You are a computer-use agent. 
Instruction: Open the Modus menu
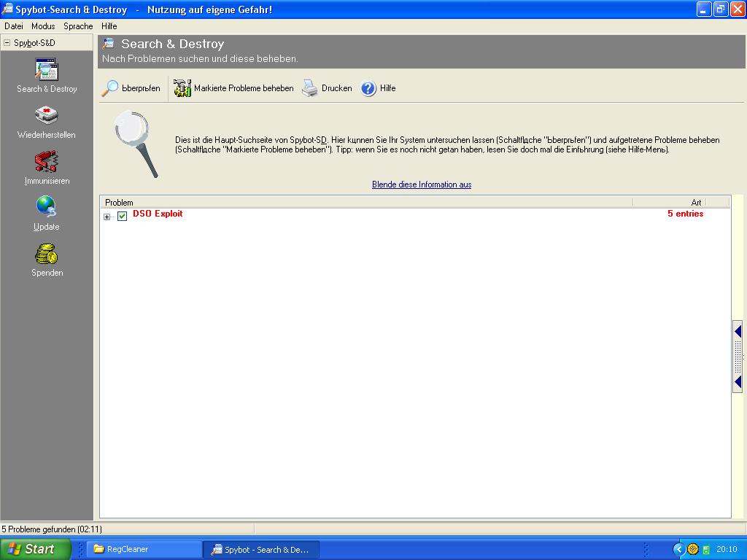(43, 26)
